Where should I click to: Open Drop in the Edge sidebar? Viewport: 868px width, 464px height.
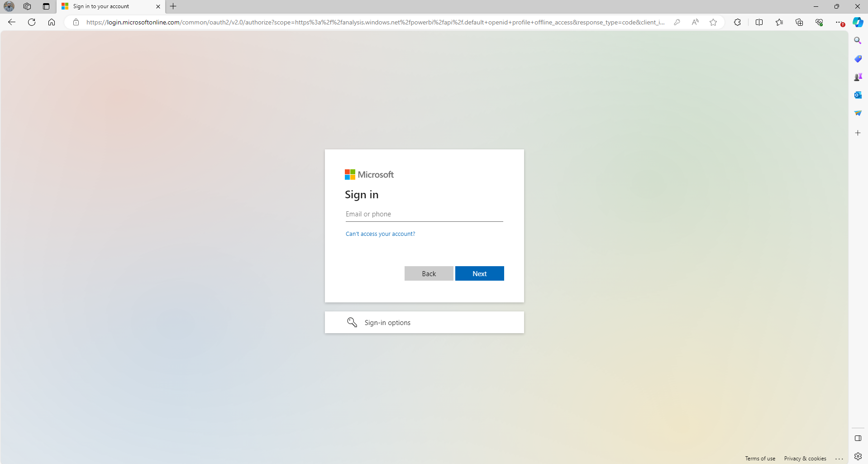(858, 113)
